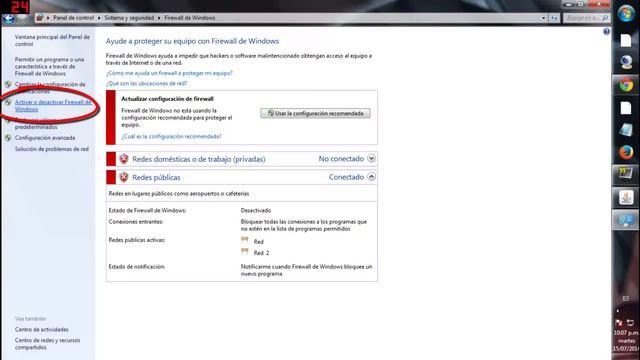Open the address bar history dropdown arrow

(543, 18)
